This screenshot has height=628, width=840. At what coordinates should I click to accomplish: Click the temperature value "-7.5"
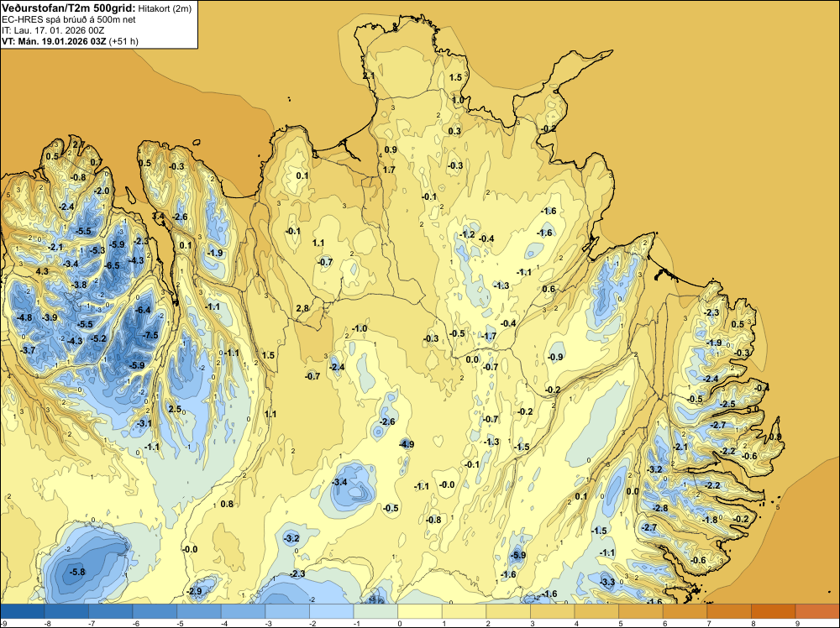pyautogui.click(x=151, y=335)
